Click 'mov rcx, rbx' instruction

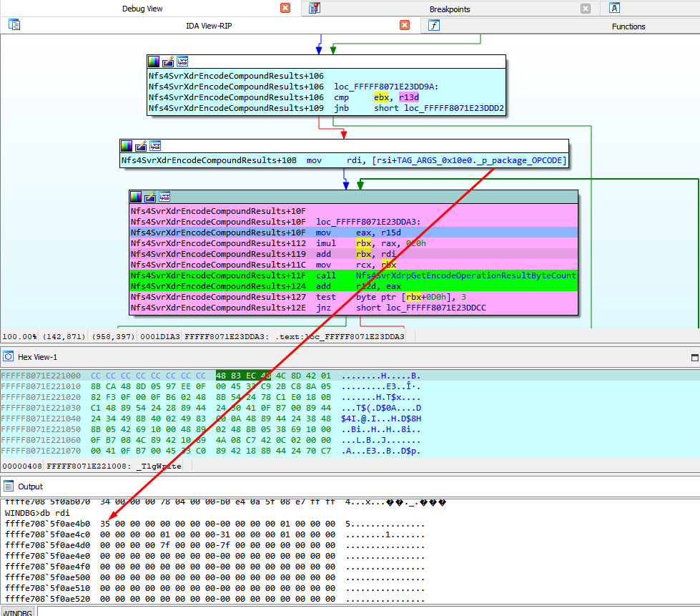pos(353,265)
